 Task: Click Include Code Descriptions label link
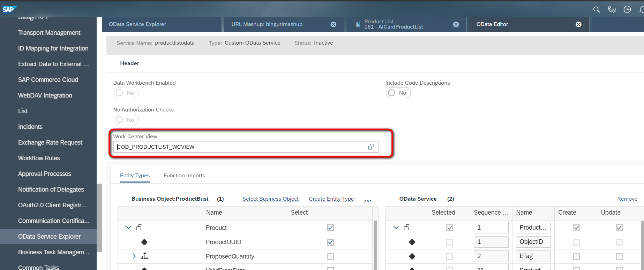pos(418,83)
